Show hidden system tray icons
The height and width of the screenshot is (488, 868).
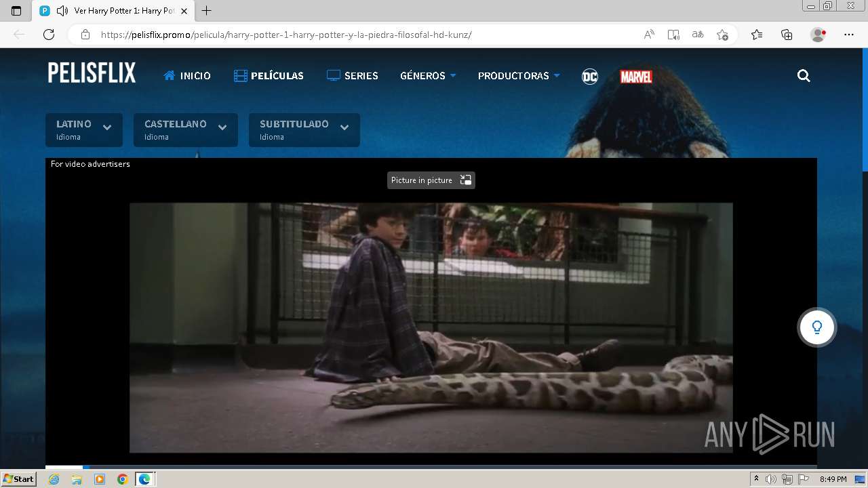[757, 479]
